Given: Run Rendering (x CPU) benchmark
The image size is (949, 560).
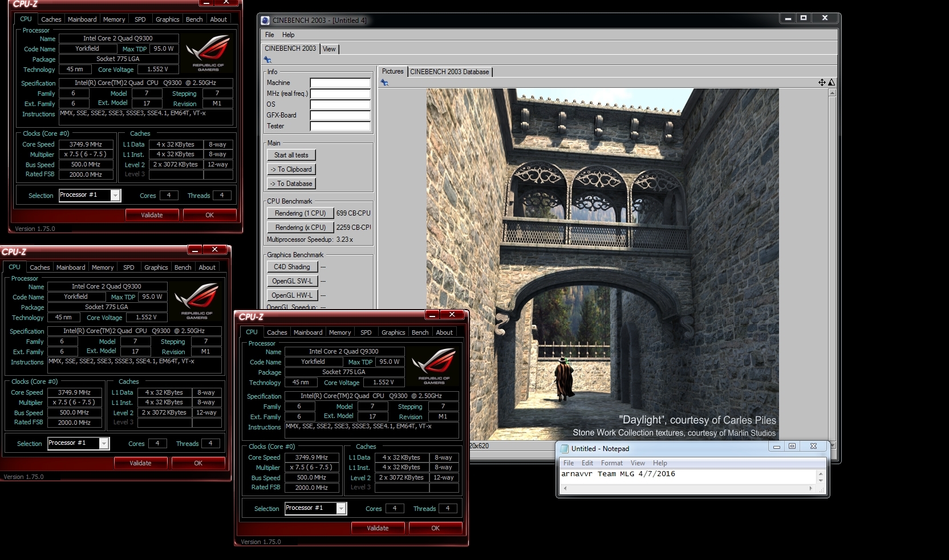Looking at the screenshot, I should click(300, 228).
